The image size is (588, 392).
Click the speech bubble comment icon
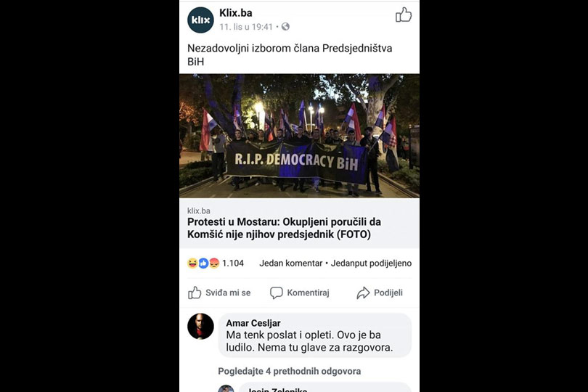(277, 293)
